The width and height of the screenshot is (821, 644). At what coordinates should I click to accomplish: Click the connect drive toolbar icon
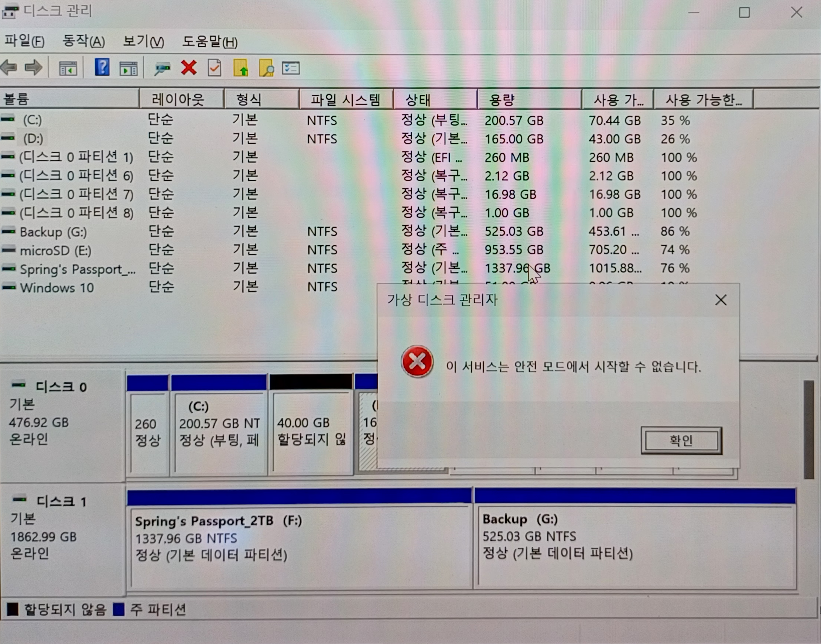(x=163, y=68)
